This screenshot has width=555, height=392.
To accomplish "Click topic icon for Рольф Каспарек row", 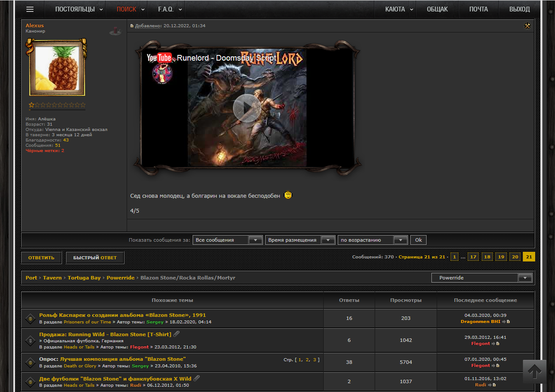I will coord(30,318).
